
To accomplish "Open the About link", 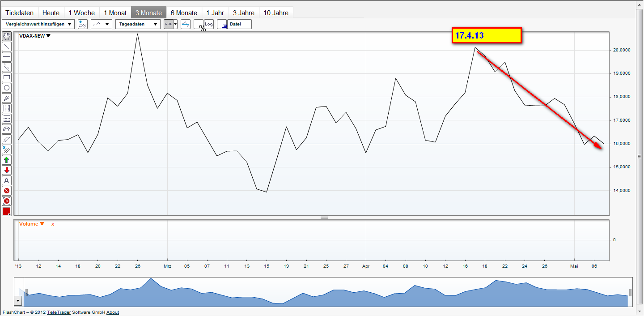I will [113, 312].
